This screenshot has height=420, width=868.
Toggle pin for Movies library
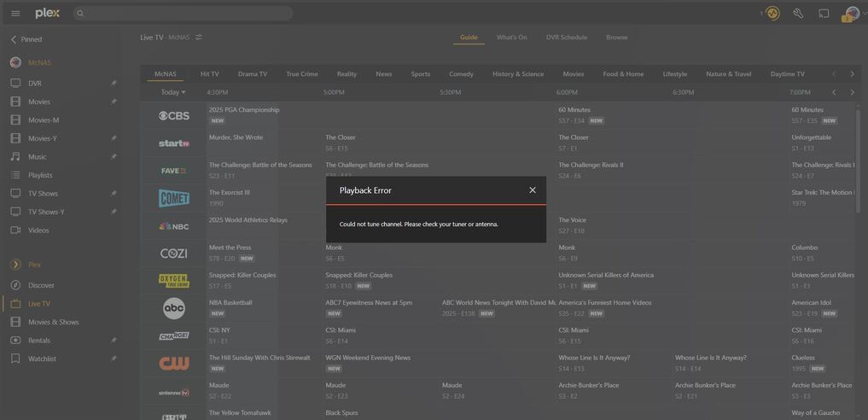tap(114, 102)
